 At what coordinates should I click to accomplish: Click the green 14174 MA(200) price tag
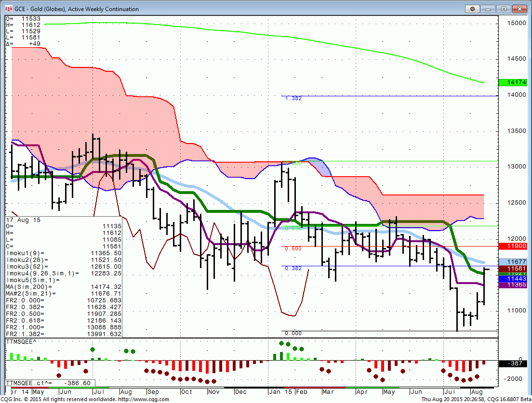click(x=513, y=82)
